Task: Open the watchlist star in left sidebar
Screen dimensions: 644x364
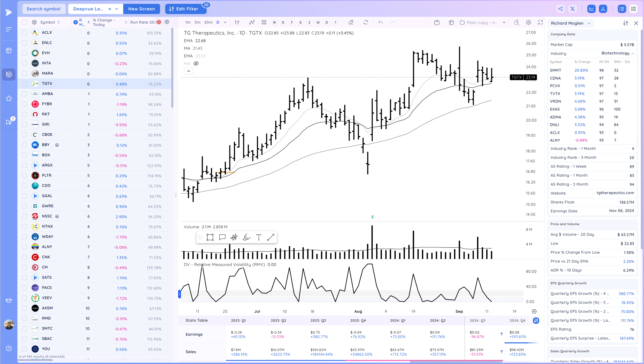Action: pos(9,99)
